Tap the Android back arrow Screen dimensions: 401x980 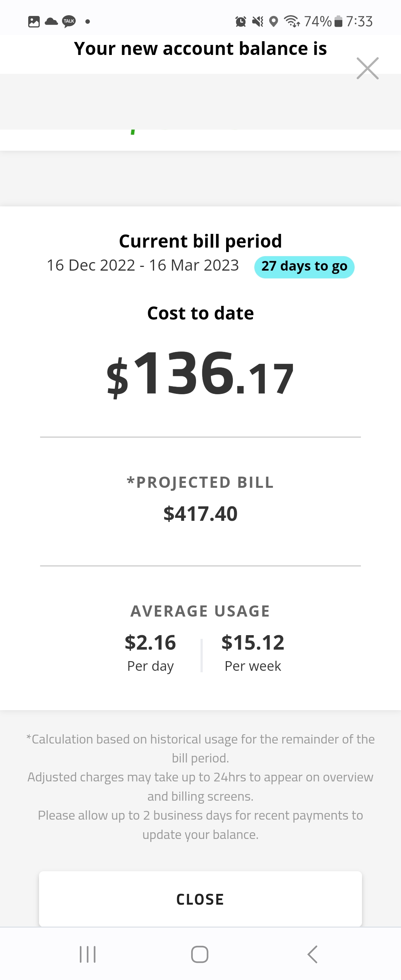[312, 954]
